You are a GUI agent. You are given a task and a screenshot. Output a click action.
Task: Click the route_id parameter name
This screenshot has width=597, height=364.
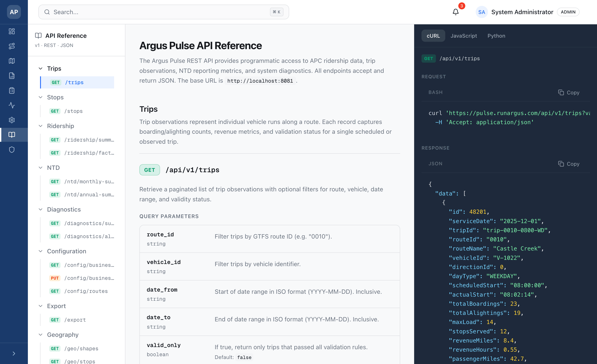[160, 235]
